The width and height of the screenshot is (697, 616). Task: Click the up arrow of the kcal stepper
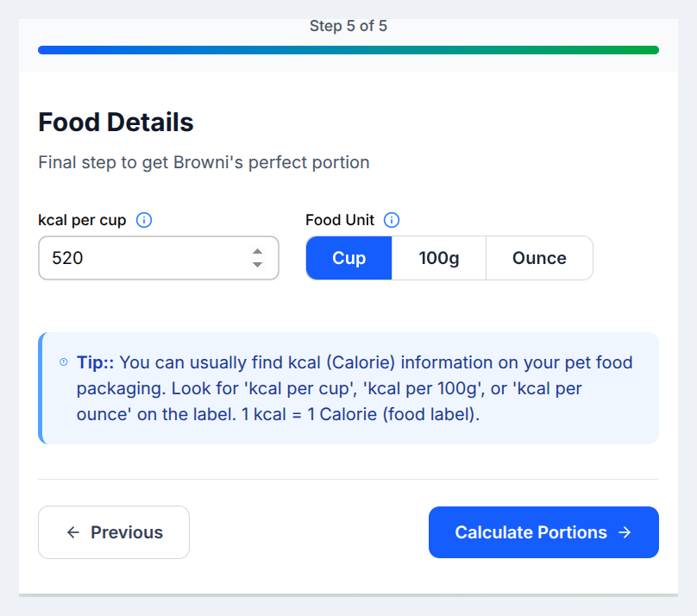[x=257, y=252]
